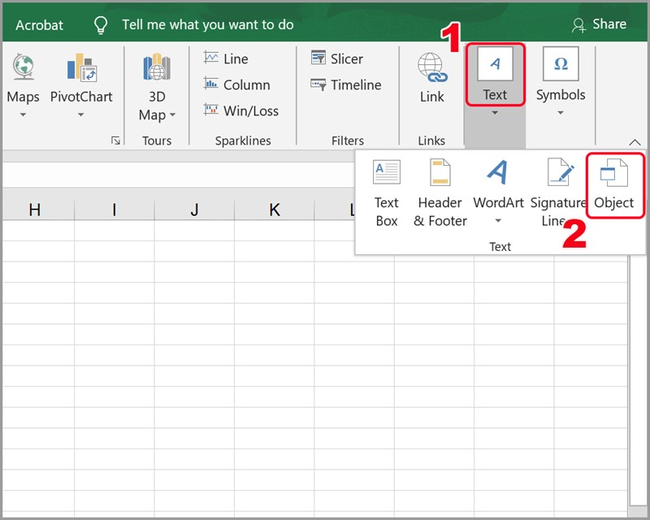Open the Symbols dropdown
Image resolution: width=650 pixels, height=520 pixels.
(561, 114)
